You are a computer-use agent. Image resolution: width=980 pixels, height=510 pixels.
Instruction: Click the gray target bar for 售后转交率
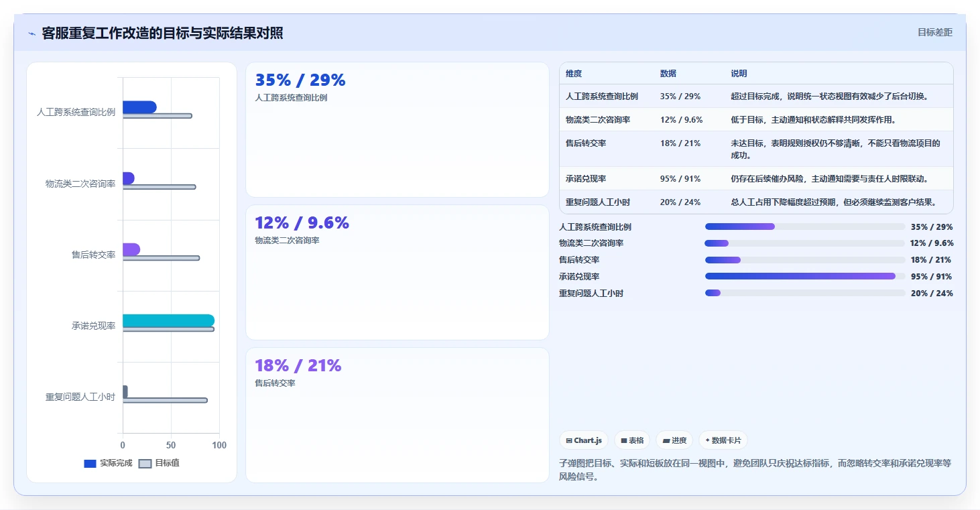click(x=162, y=258)
